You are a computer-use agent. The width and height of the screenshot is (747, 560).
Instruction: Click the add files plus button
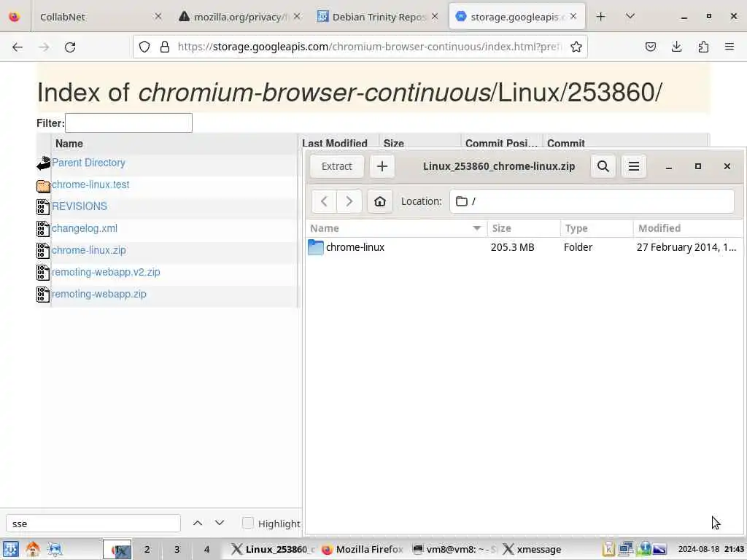tap(382, 166)
